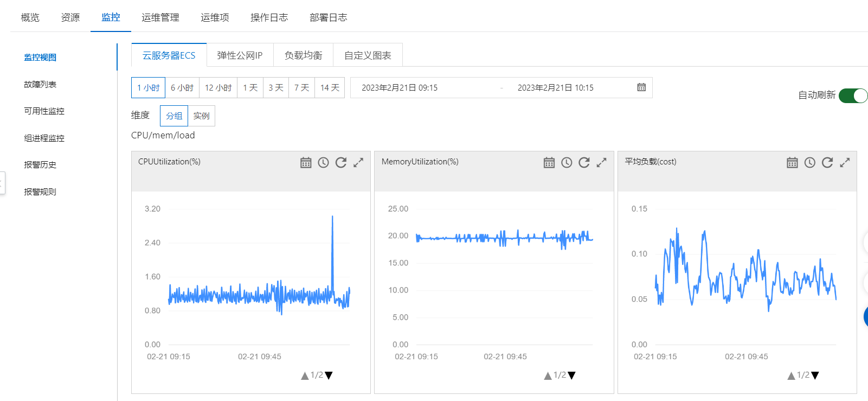Select the 12 小时 time range
868x401 pixels.
pyautogui.click(x=218, y=87)
